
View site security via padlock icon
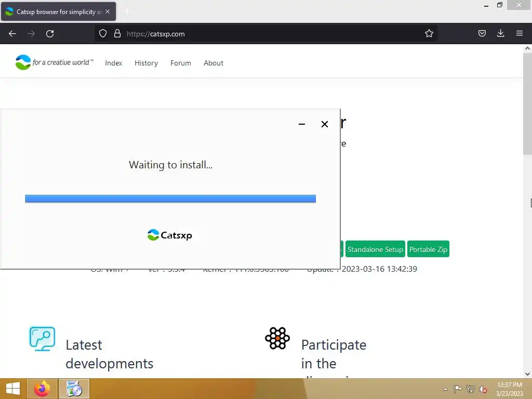117,34
